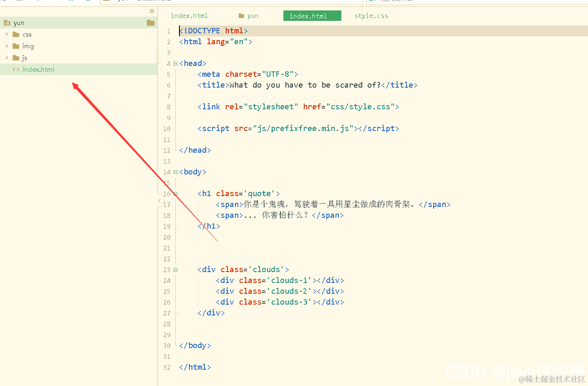Open the style.css tab
588x386 pixels.
click(371, 16)
